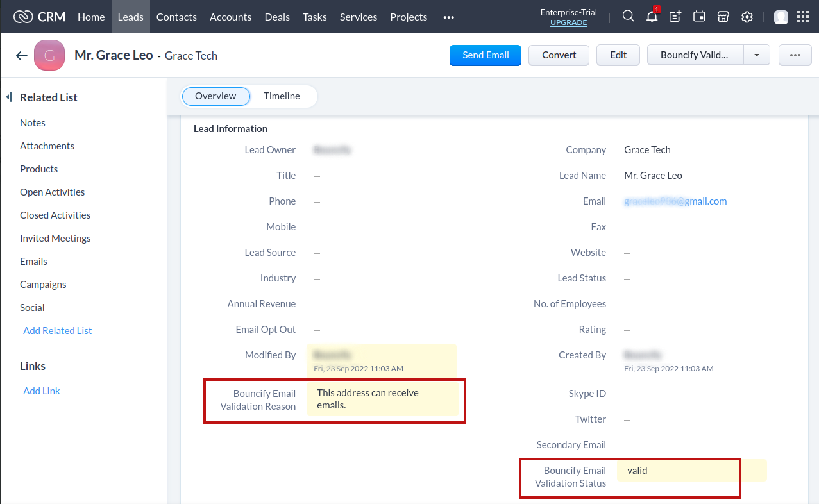Viewport: 819px width, 504px height.
Task: Open the calendar icon in header
Action: pos(699,17)
